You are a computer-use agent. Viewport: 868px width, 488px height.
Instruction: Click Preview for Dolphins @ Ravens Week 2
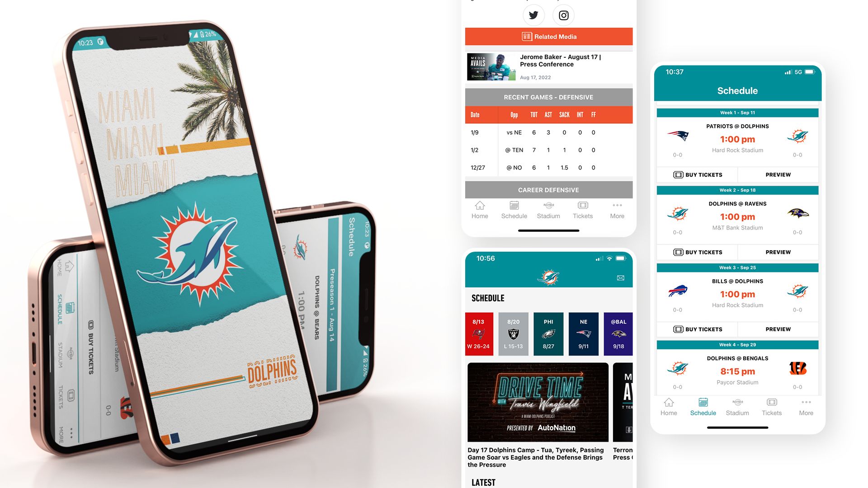click(778, 251)
